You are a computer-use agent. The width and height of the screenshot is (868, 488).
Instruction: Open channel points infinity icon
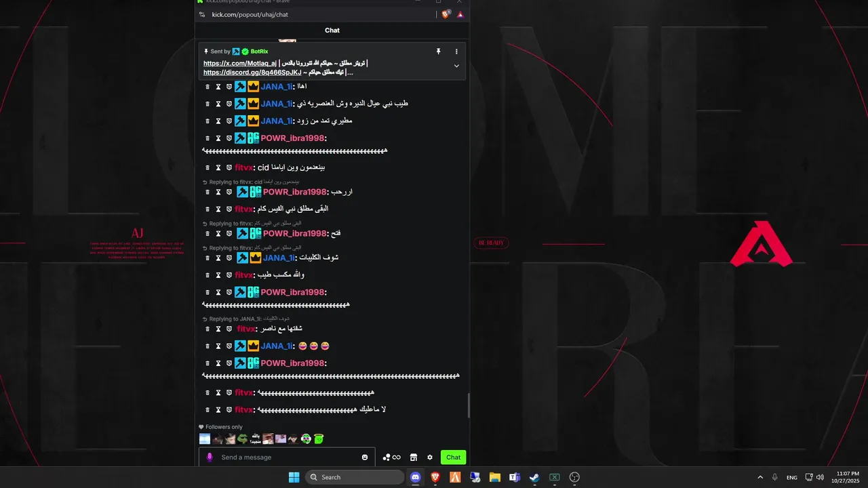391,457
